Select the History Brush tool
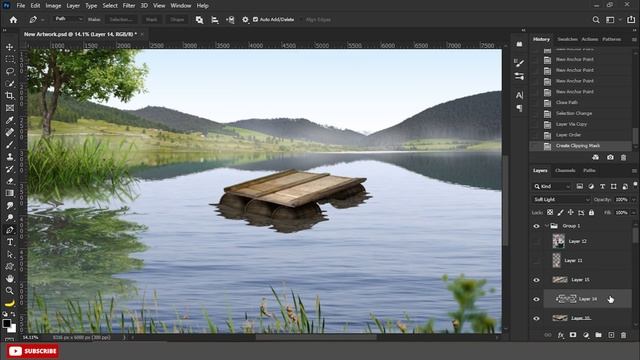The width and height of the screenshot is (640, 360). pos(9,169)
